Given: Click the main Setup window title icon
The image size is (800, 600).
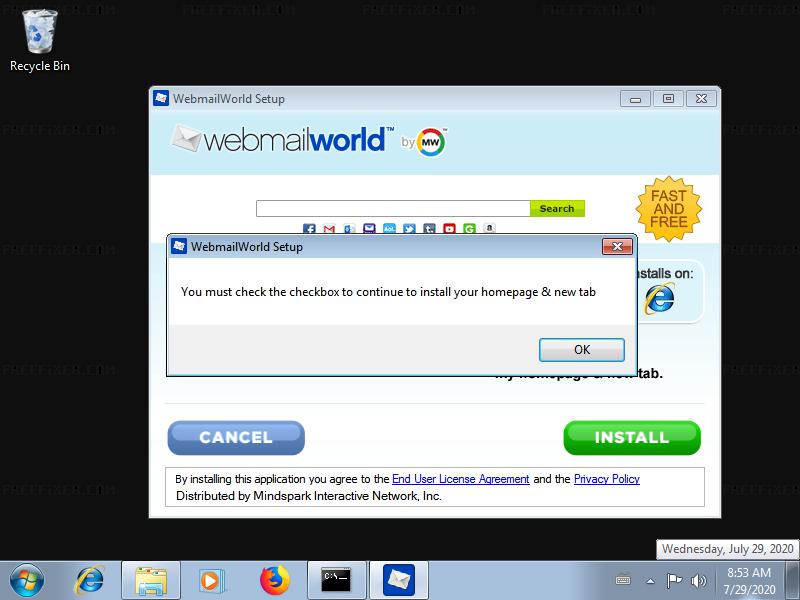Looking at the screenshot, I should 161,98.
